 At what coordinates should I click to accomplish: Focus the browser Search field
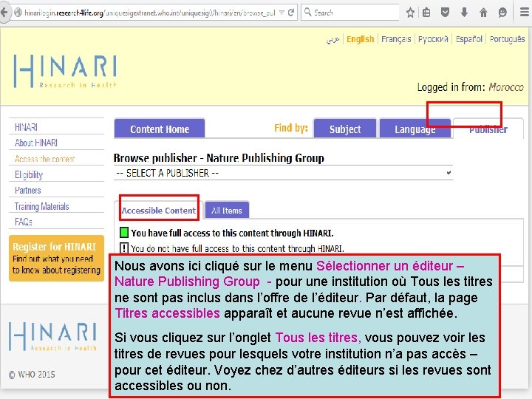pos(349,13)
